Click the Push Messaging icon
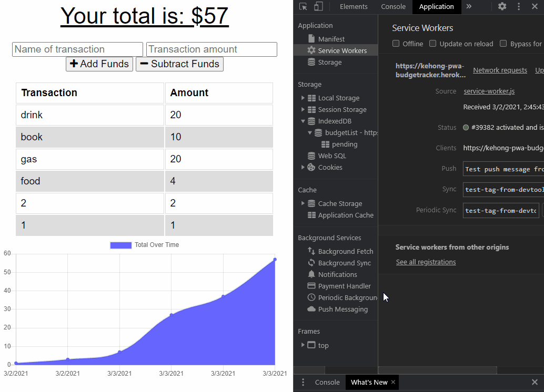Image resolution: width=544 pixels, height=392 pixels. pos(311,309)
